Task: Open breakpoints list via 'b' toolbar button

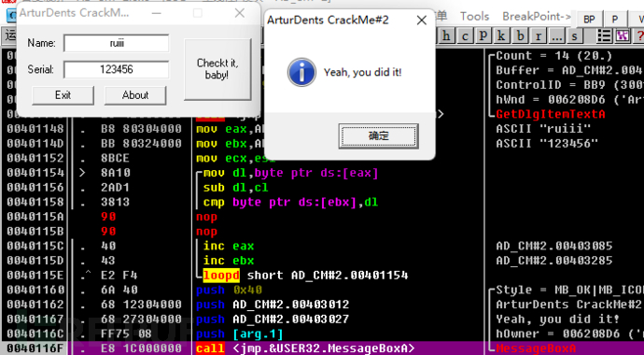Action: (x=521, y=36)
